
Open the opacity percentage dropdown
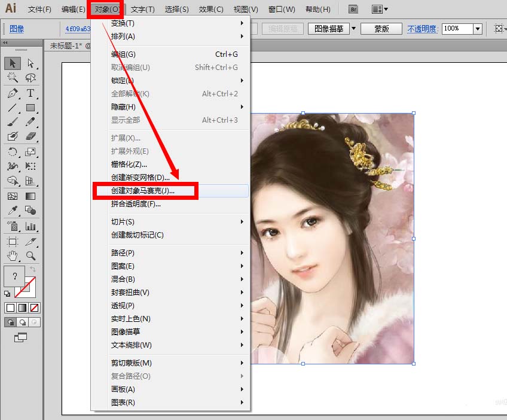478,29
